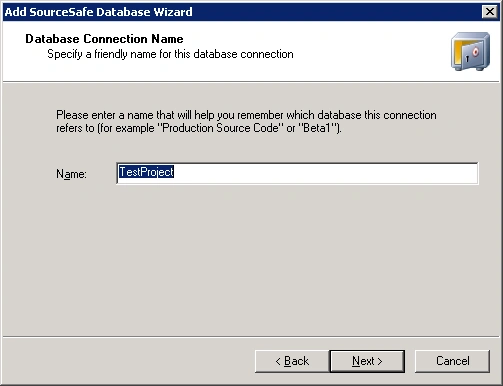Image resolution: width=503 pixels, height=386 pixels.
Task: Click the 'Please enter a name' instruction text
Action: [x=246, y=121]
